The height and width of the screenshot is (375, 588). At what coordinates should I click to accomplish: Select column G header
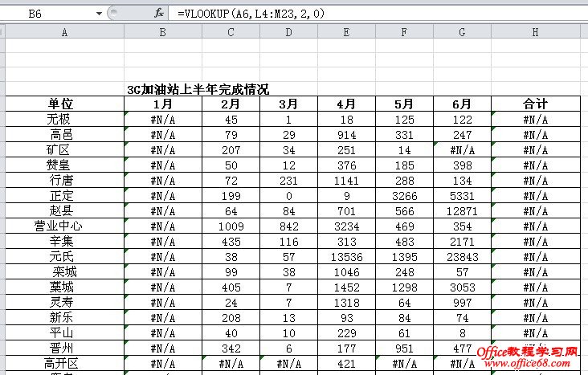point(462,33)
